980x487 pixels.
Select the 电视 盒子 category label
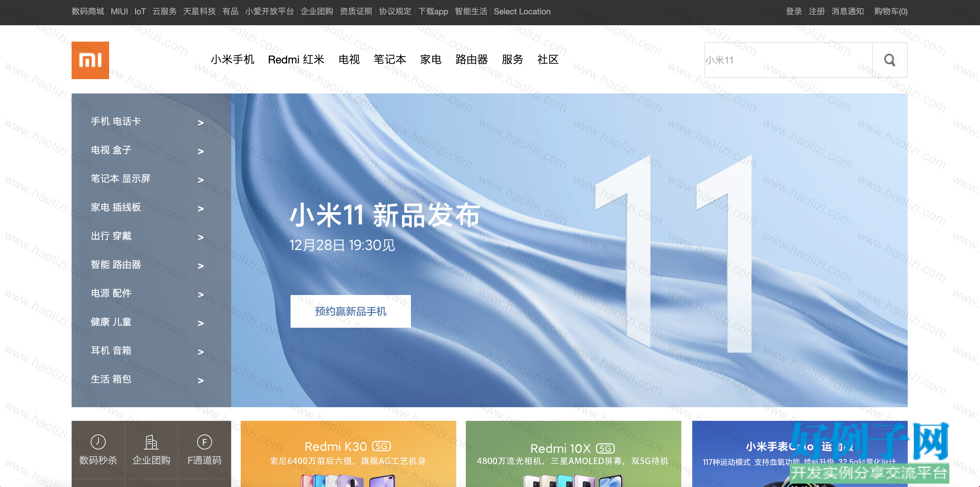pos(111,150)
